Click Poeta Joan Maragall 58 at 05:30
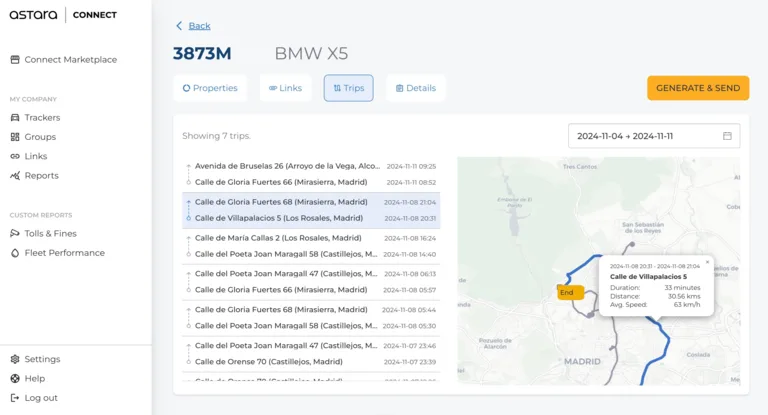Image resolution: width=768 pixels, height=415 pixels. (x=311, y=326)
